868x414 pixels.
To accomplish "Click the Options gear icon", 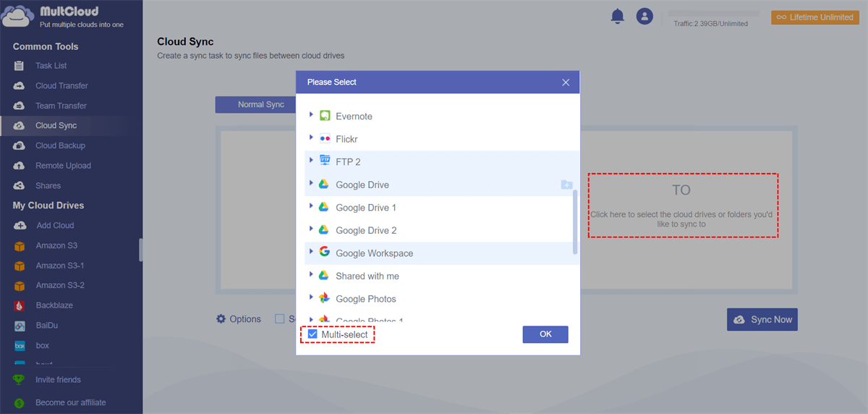I will (x=221, y=319).
